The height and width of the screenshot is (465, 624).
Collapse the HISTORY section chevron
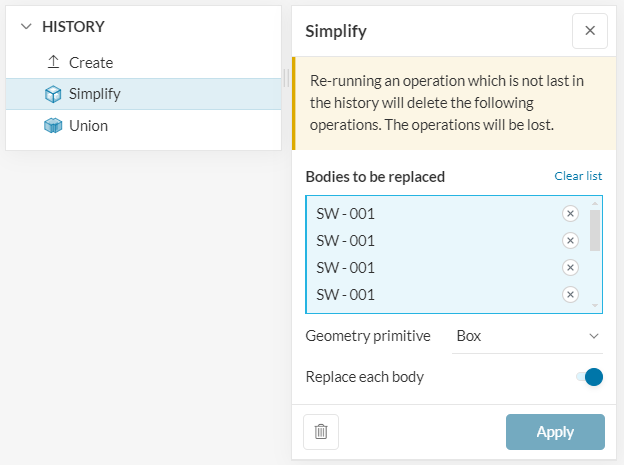26,27
